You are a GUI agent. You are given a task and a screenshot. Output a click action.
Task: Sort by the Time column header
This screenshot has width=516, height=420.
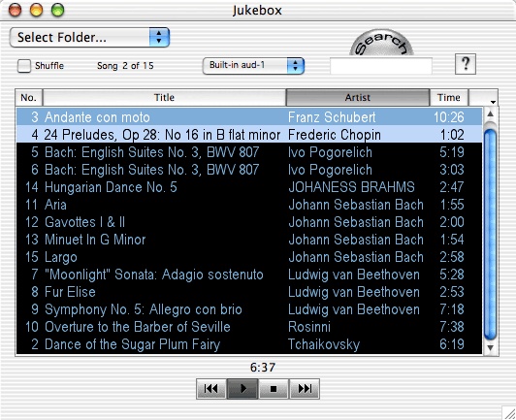pyautogui.click(x=449, y=97)
